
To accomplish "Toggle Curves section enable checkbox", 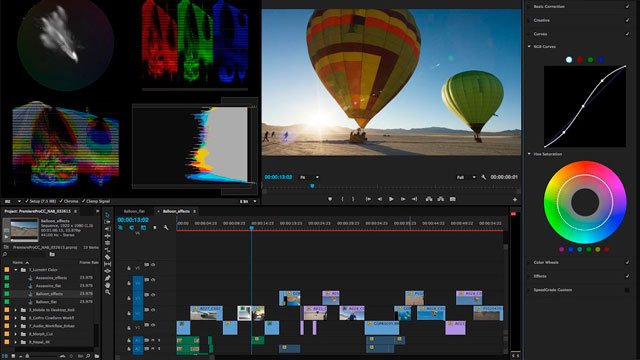I will coord(627,34).
